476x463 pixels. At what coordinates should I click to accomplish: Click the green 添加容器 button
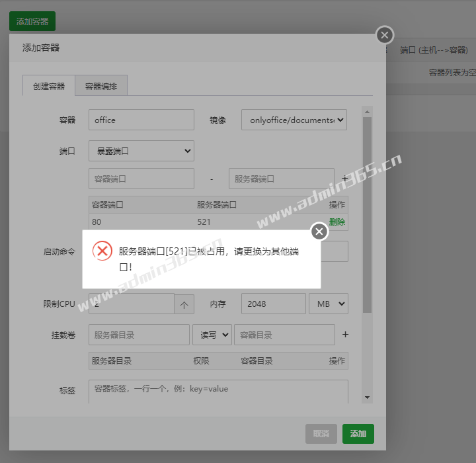(x=32, y=21)
